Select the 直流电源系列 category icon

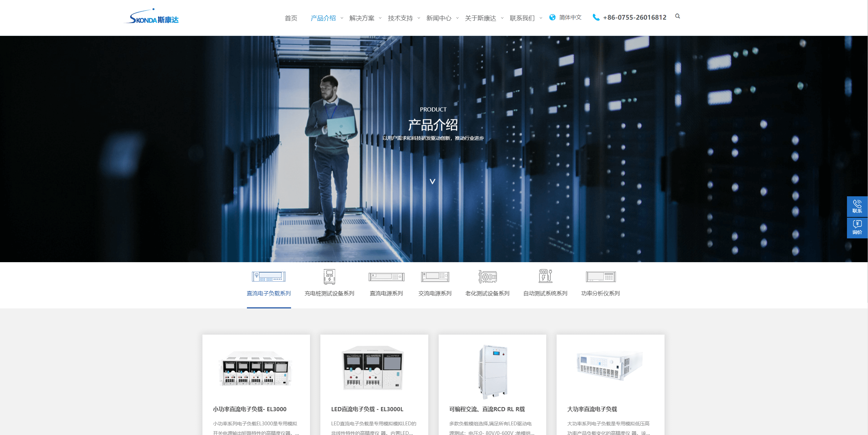click(386, 276)
